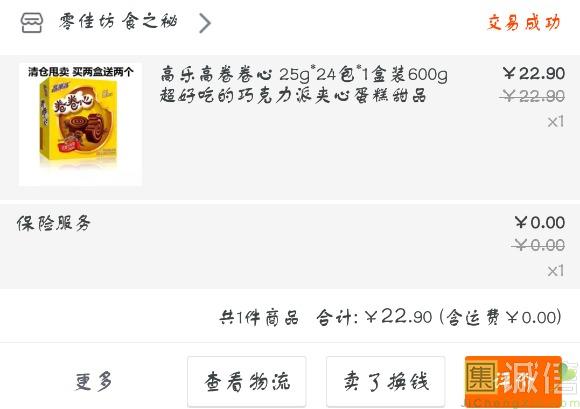This screenshot has height=409, width=580.
Task: Tap the ¥22.90 product price
Action: tap(534, 73)
